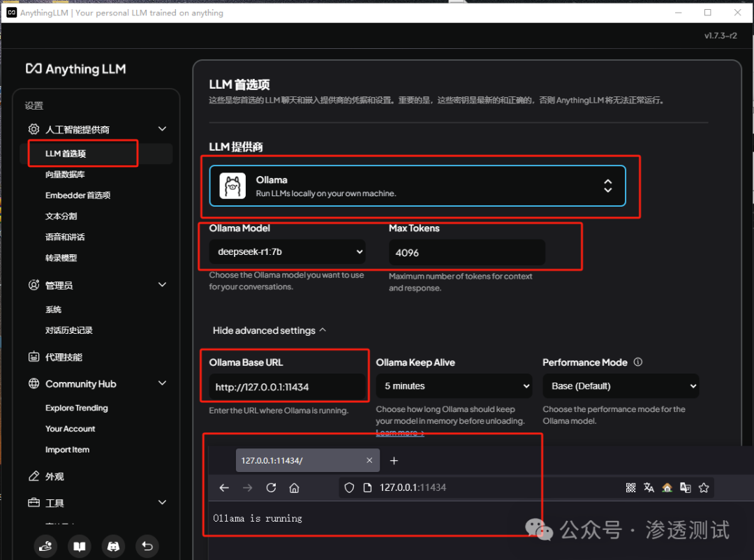Open the Ollama Model deepseek-r1:7b dropdown

coord(287,251)
